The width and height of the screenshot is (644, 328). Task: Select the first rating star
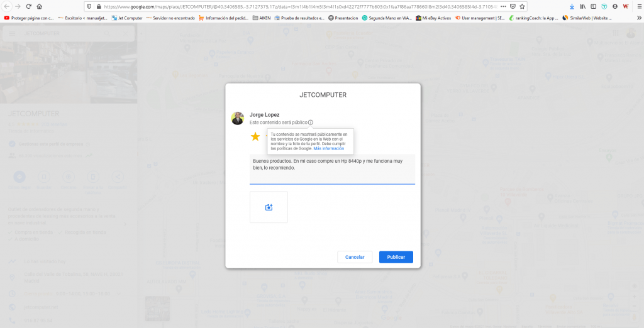[x=255, y=137]
